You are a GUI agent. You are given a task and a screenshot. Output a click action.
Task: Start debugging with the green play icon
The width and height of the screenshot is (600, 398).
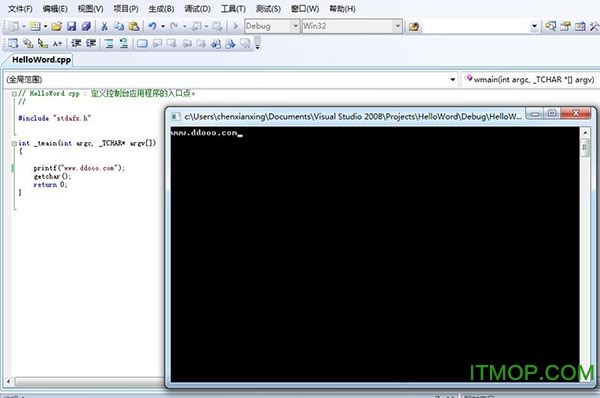(236, 26)
